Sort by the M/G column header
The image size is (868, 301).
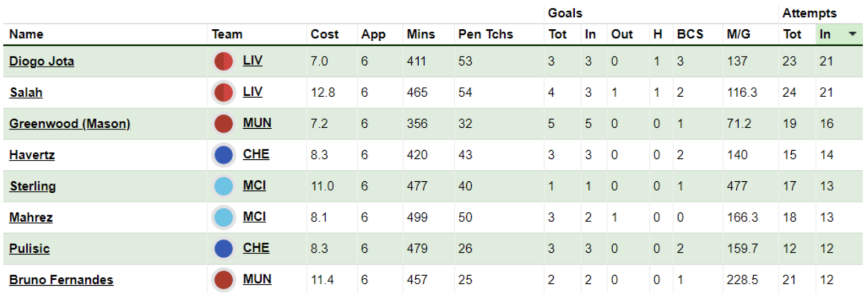738,34
